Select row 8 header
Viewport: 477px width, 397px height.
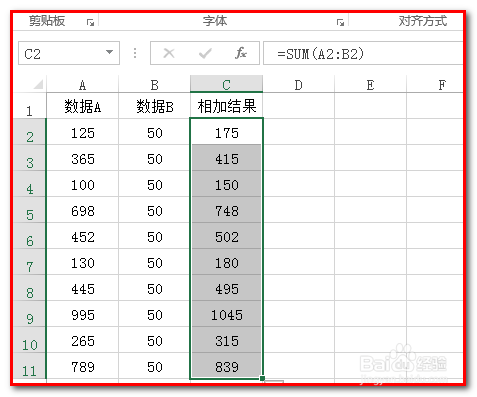pyautogui.click(x=29, y=288)
